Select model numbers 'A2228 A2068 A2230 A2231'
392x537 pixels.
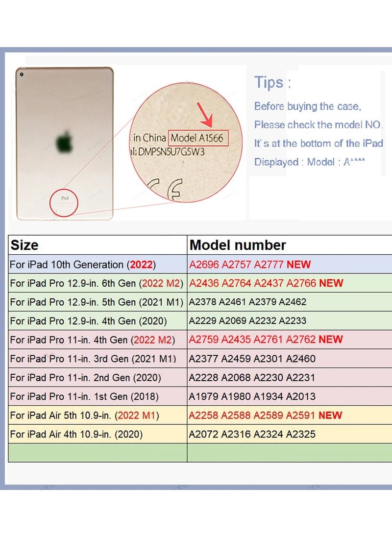[x=252, y=377]
